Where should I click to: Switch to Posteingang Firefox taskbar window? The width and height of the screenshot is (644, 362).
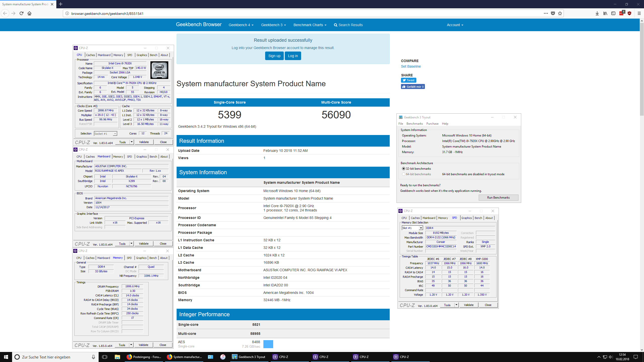[x=144, y=357]
